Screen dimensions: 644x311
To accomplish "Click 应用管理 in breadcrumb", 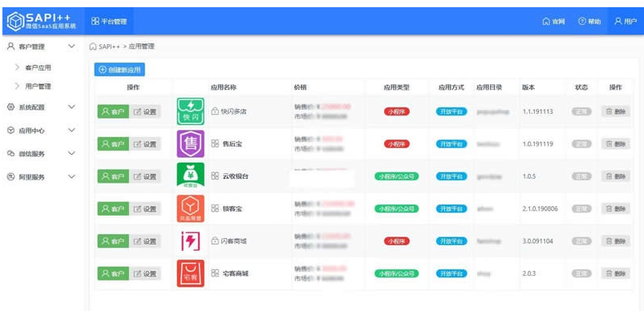I will tap(142, 46).
